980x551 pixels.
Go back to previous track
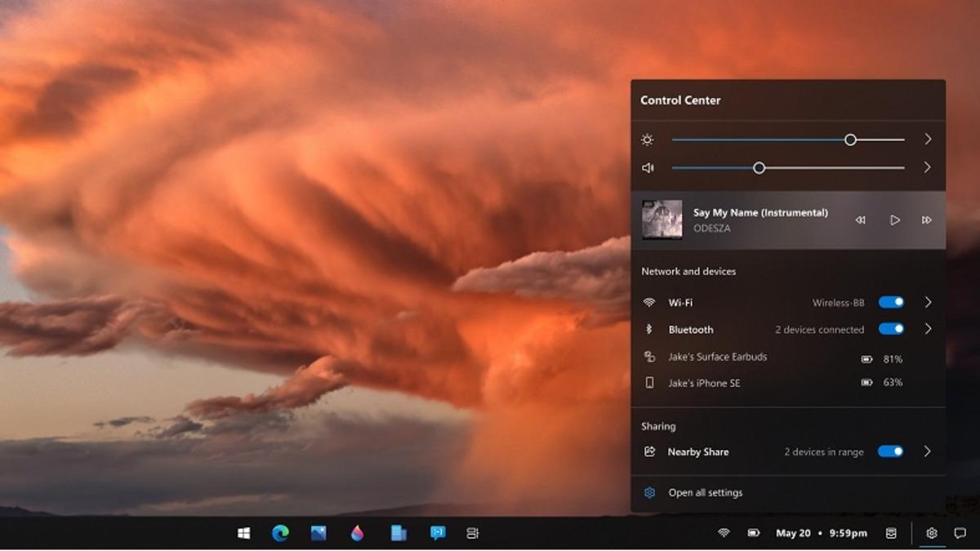click(x=860, y=220)
